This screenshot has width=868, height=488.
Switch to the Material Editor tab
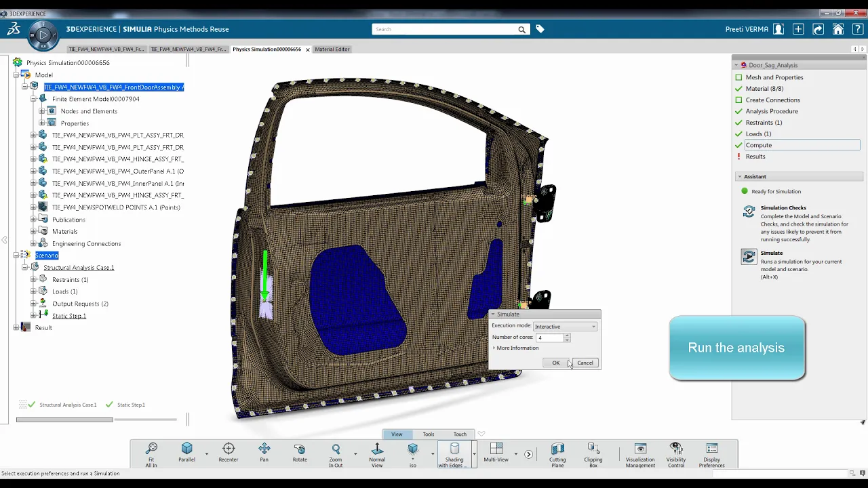[x=332, y=49]
